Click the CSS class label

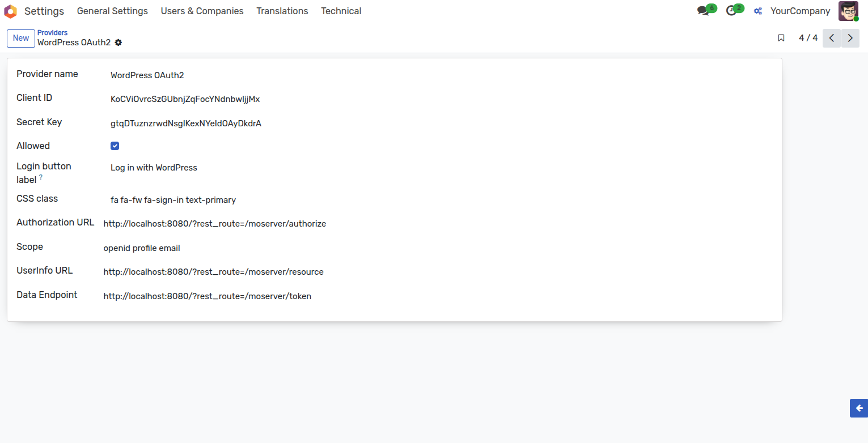pyautogui.click(x=37, y=198)
